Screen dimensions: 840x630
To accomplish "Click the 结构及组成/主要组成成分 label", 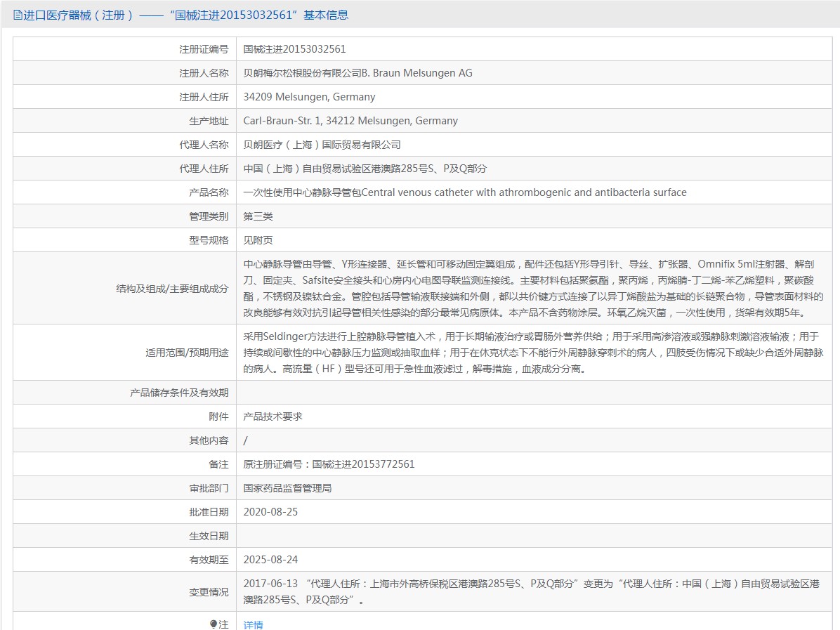I will pyautogui.click(x=172, y=289).
